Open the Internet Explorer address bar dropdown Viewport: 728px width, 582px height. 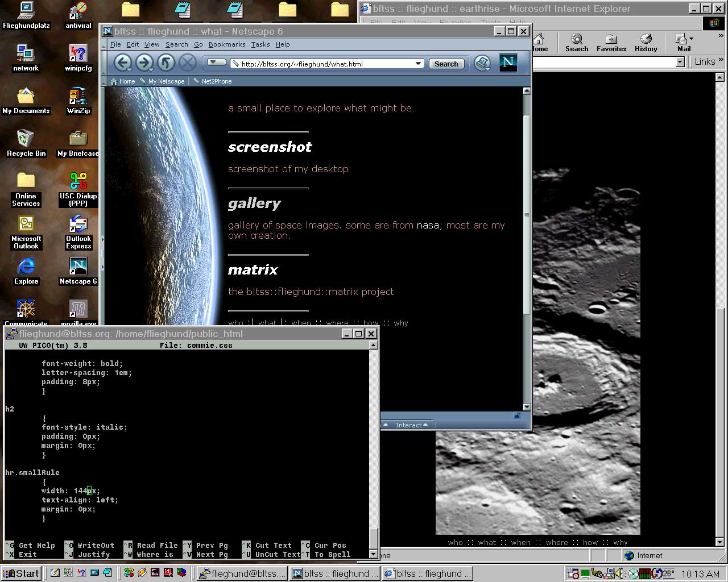tap(680, 62)
